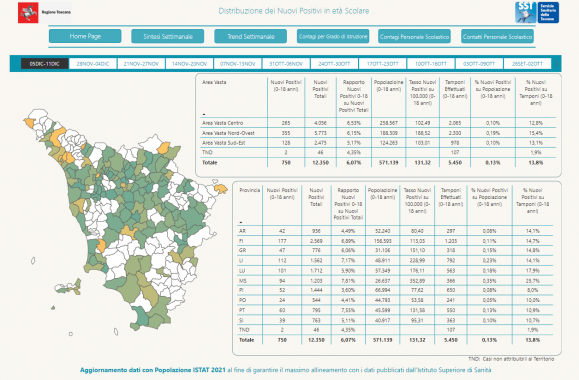579x380 pixels.
Task: Click Elba island on the map
Action: click(x=69, y=287)
